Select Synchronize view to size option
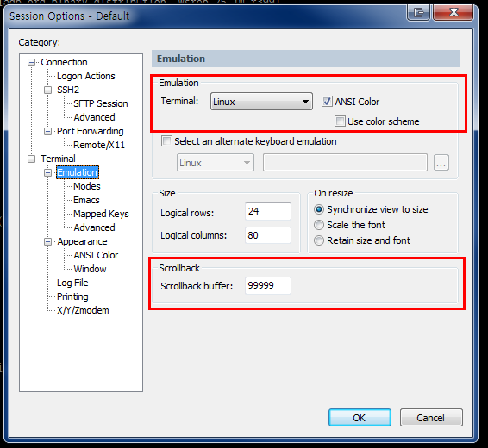The width and height of the screenshot is (488, 448). (319, 209)
